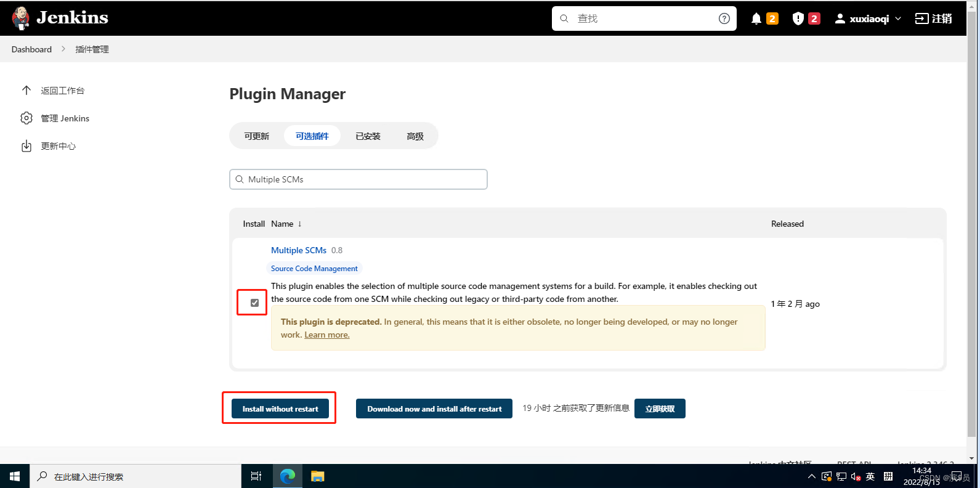Viewport: 980px width, 488px height.
Task: Switch to the 可更新 tab
Action: (257, 136)
